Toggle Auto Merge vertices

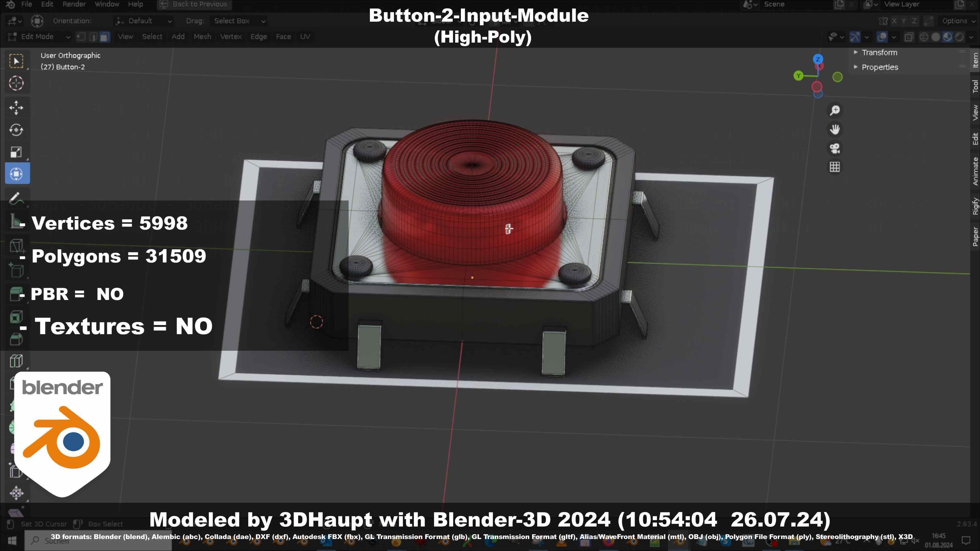coord(929,21)
